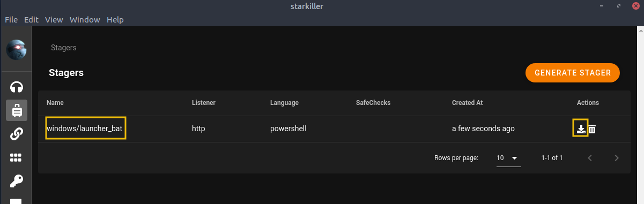
Task: Open the Edit menu
Action: point(31,20)
